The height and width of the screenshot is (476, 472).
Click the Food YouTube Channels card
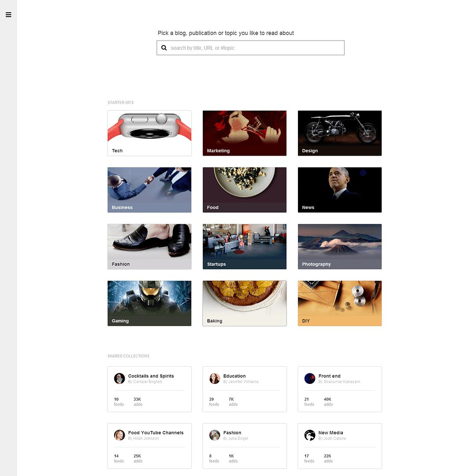(x=149, y=446)
